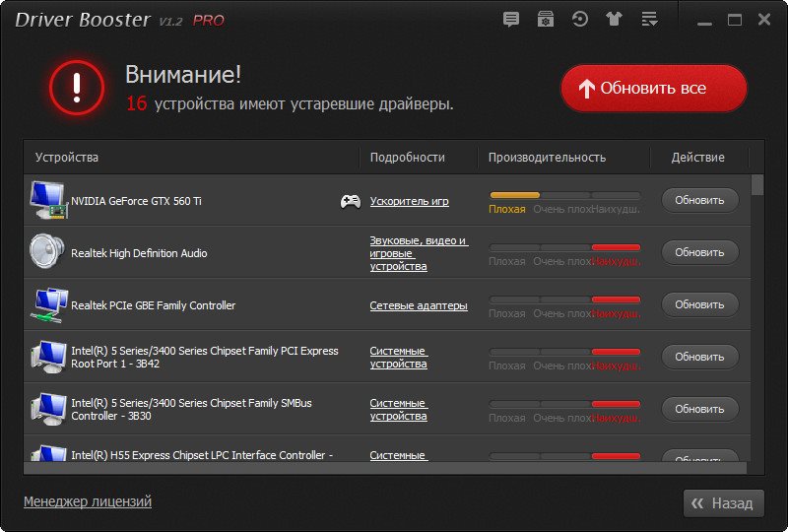788x532 pixels.
Task: Close the Driver Booster window
Action: click(x=764, y=20)
